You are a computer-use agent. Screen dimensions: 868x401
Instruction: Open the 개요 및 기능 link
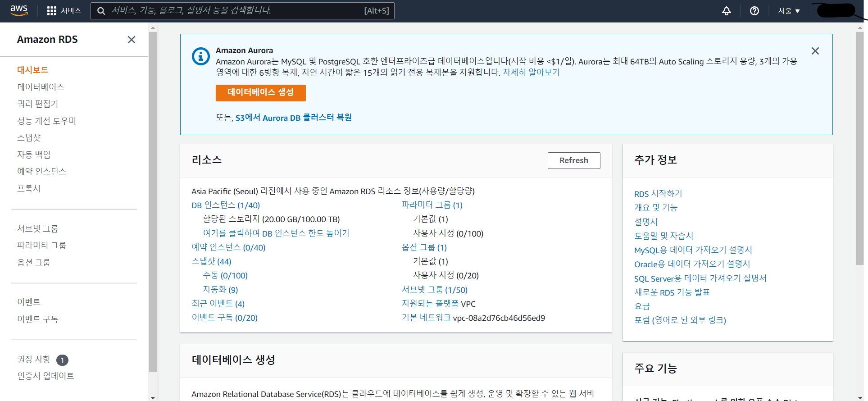coord(656,208)
